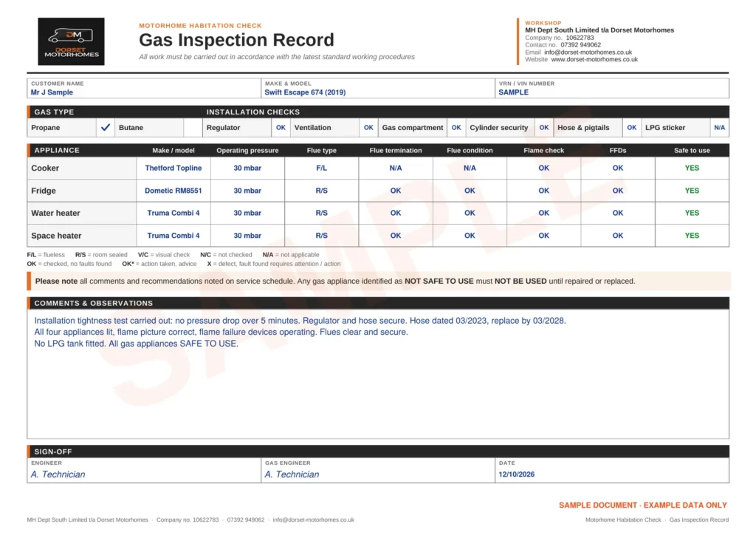Click Cooker flue termination 'N/A'

[x=396, y=168]
